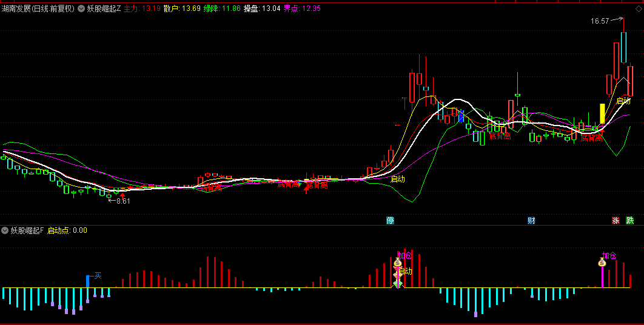Click the green diamond signal icon on baseline
The image size is (644, 325).
coord(398,283)
